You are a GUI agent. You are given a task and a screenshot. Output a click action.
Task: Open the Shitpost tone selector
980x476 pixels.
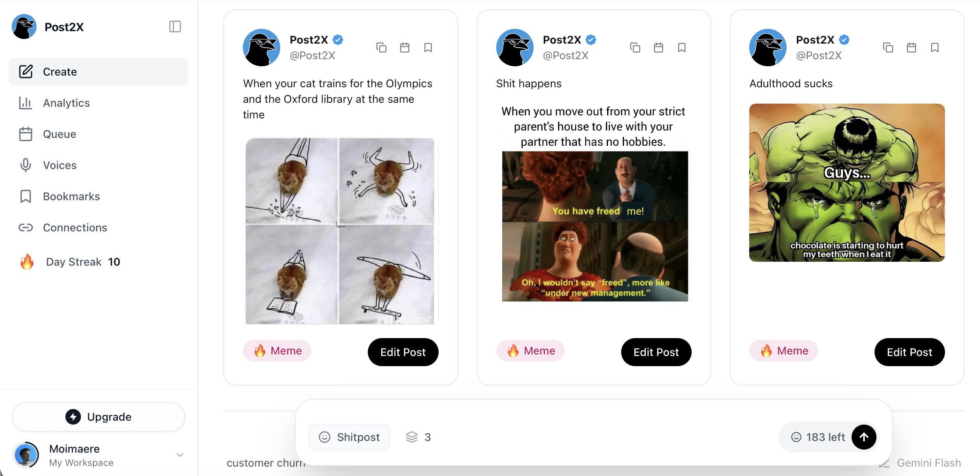tap(349, 437)
